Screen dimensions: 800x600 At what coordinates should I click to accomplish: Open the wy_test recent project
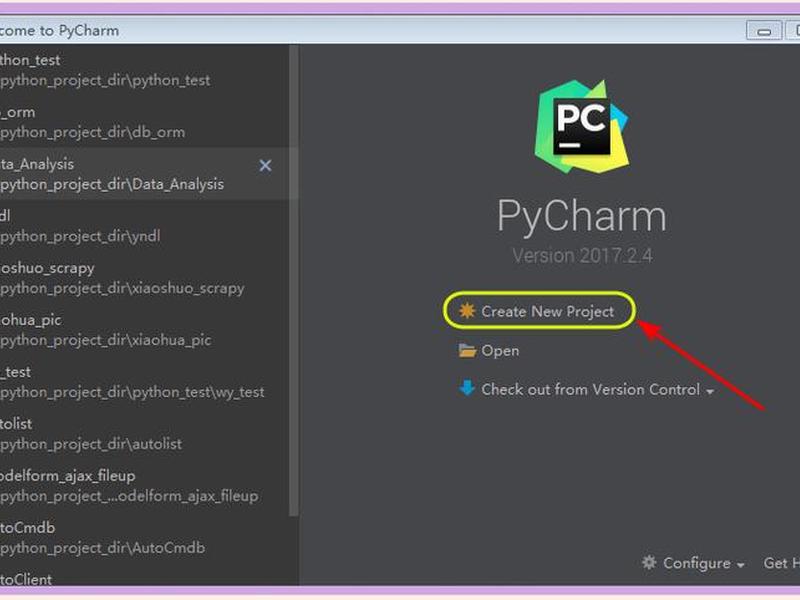click(144, 382)
